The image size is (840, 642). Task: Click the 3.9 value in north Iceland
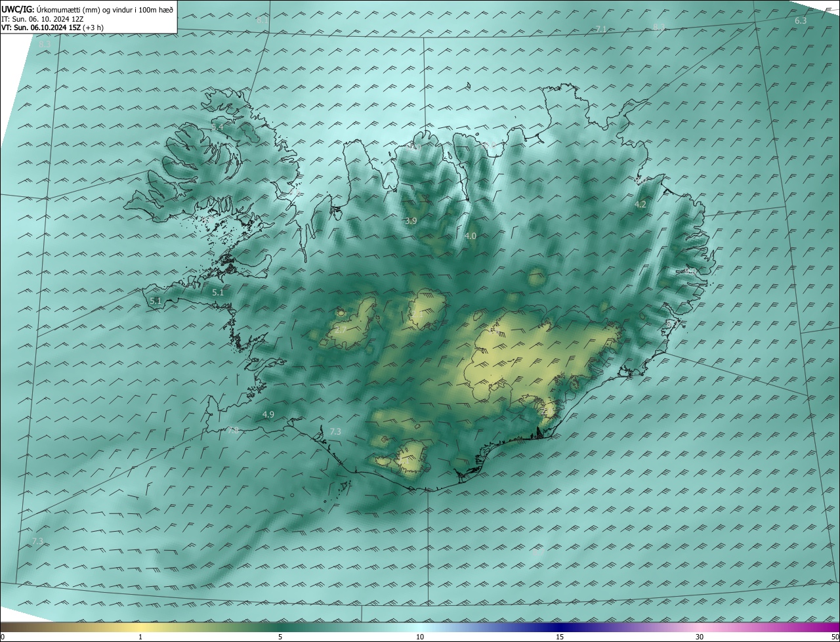point(411,221)
